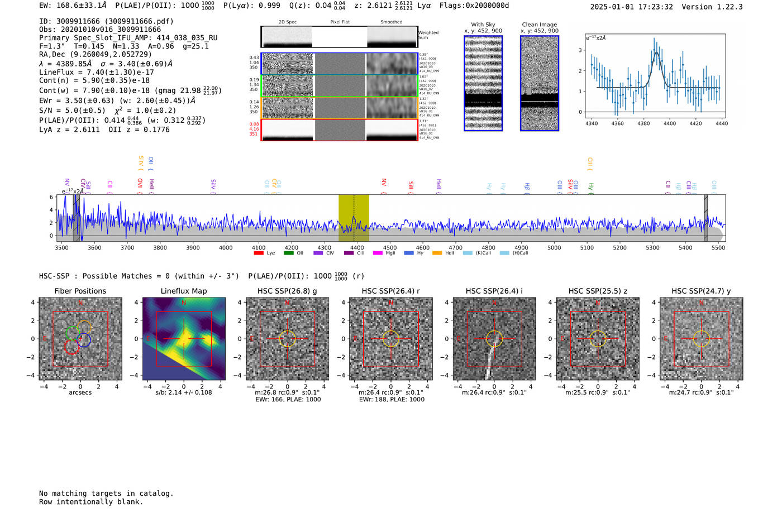782x532 pixels.
Task: Click the hatched gray region near 5460Å
Action: (x=705, y=218)
